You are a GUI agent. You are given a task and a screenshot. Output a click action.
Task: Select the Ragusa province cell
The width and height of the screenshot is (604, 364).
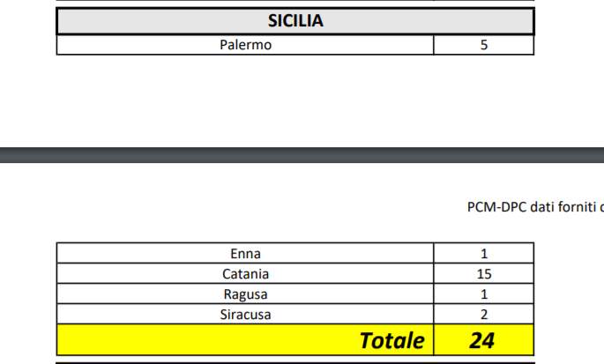click(x=245, y=294)
